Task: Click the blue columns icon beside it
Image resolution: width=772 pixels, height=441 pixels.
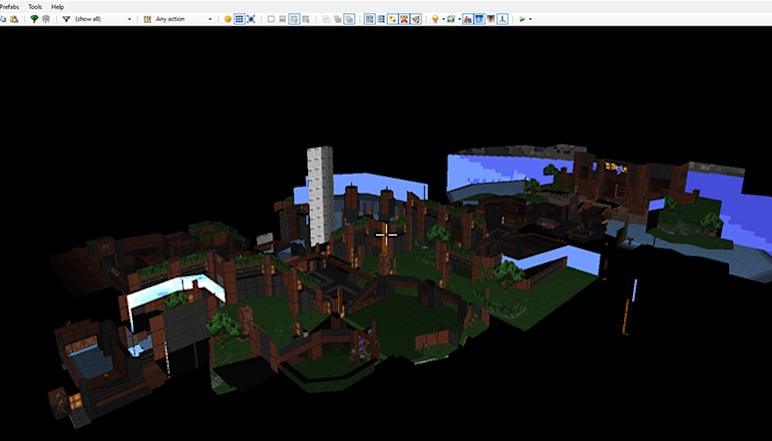Action: (381, 19)
